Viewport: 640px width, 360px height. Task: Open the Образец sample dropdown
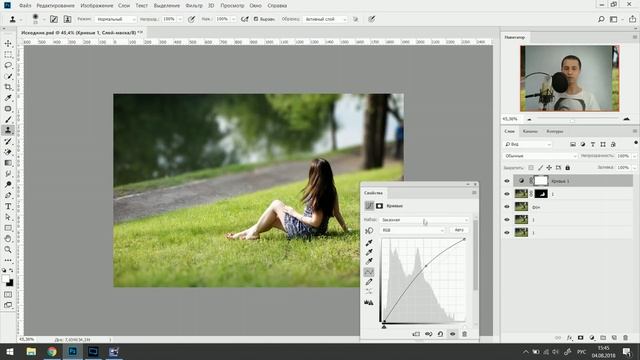(325, 19)
